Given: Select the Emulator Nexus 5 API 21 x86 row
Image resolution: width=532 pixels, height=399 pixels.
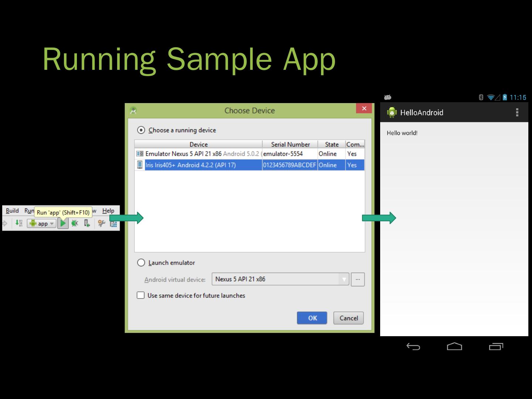Looking at the screenshot, I should coord(250,154).
